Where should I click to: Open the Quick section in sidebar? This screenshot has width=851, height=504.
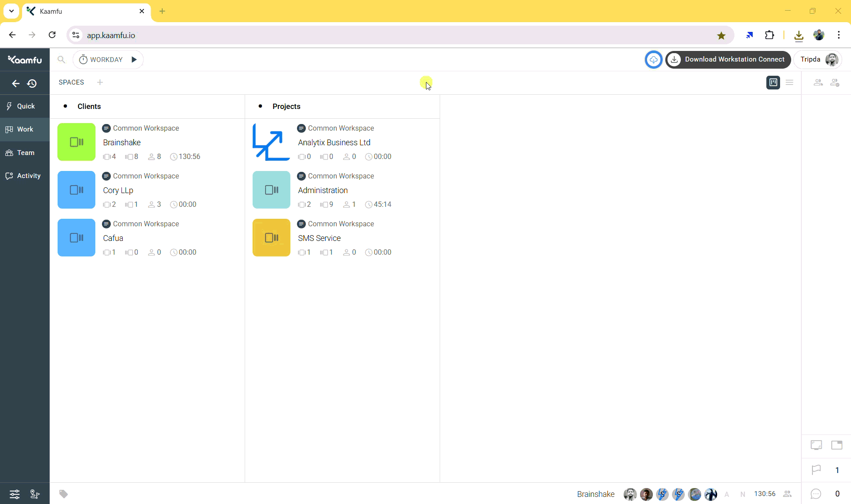coord(25,106)
